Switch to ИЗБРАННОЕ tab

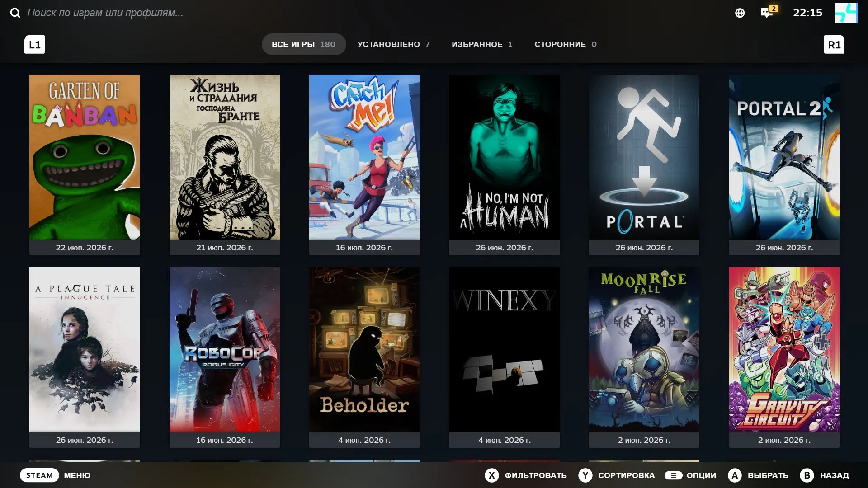(482, 44)
